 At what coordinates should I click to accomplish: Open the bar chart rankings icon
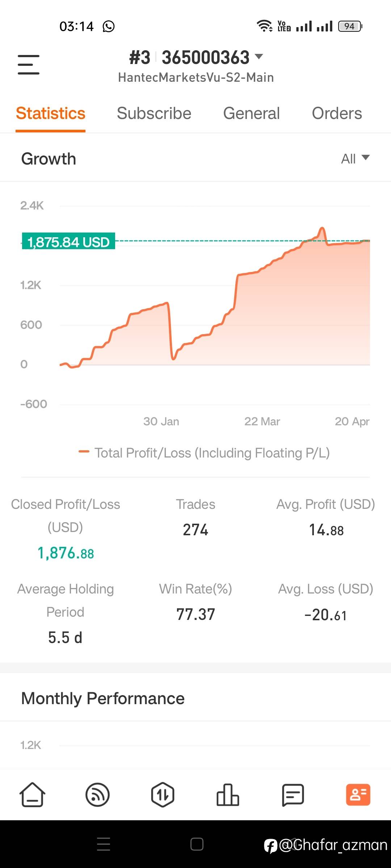[228, 795]
